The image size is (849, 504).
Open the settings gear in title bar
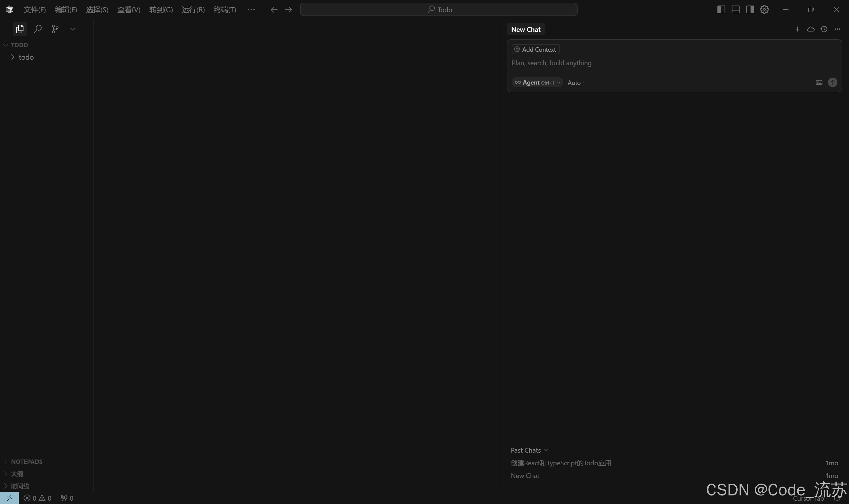[764, 9]
